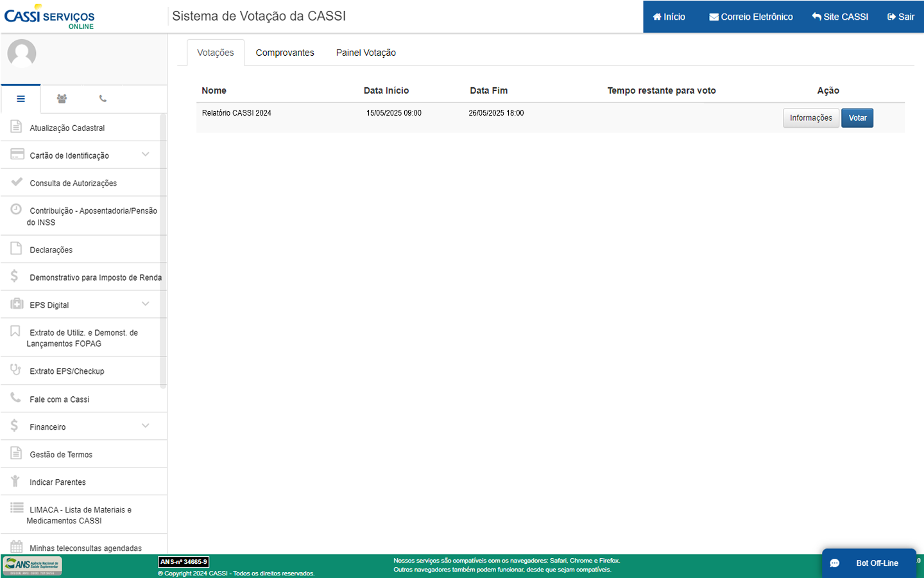Click the CASSI Serviços Online logo
924x578 pixels.
tap(49, 17)
